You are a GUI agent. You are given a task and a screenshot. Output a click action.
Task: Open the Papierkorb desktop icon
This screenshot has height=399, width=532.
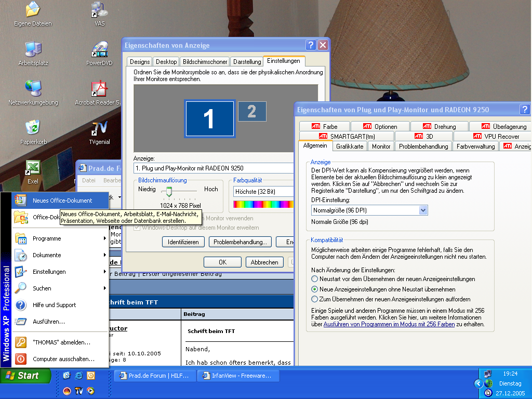(33, 127)
